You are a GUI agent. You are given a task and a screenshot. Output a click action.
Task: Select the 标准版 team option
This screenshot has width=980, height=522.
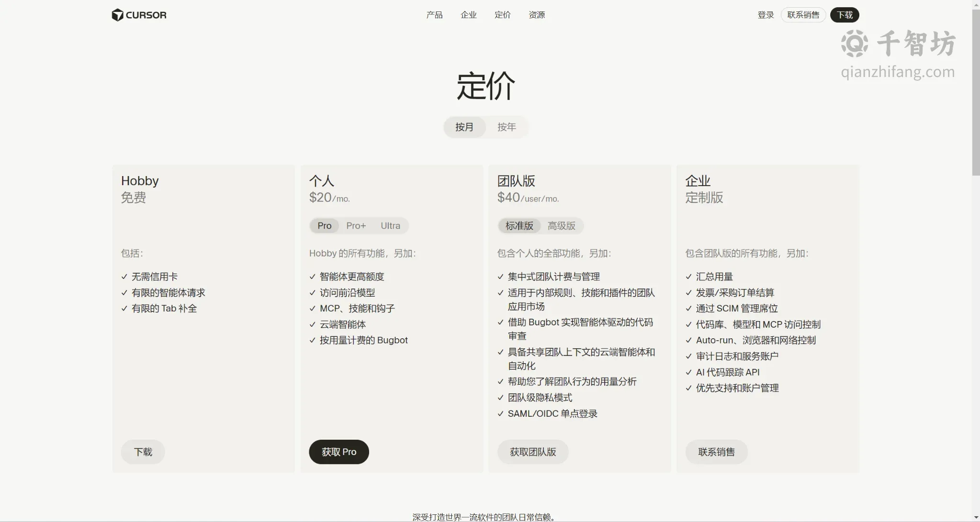pos(519,226)
